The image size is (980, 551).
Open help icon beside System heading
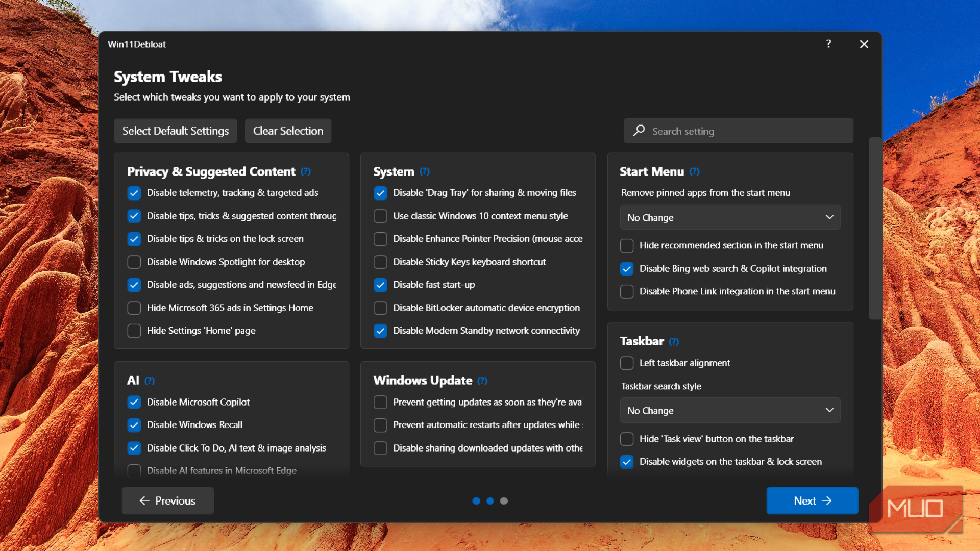(425, 171)
